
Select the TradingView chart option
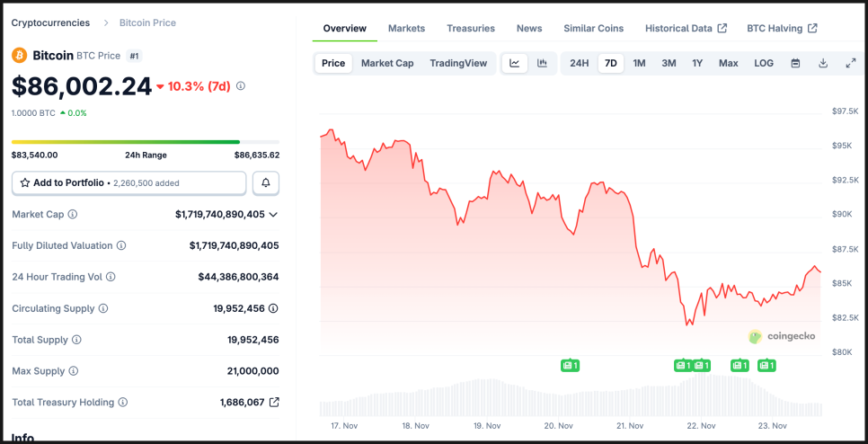point(458,63)
